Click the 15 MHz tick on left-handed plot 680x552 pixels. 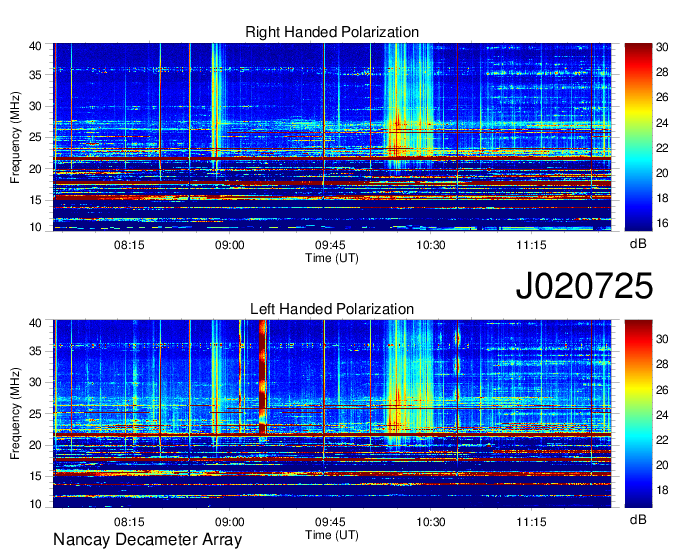click(35, 476)
